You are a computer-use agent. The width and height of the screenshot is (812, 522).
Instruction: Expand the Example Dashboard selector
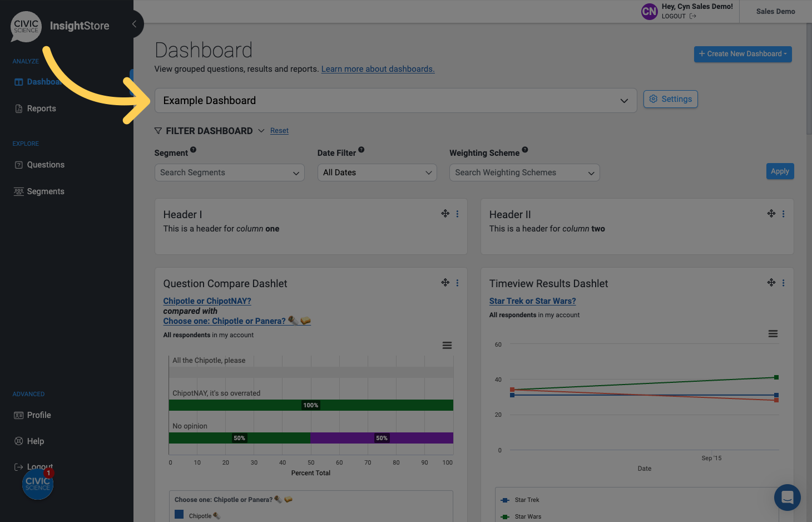click(395, 101)
